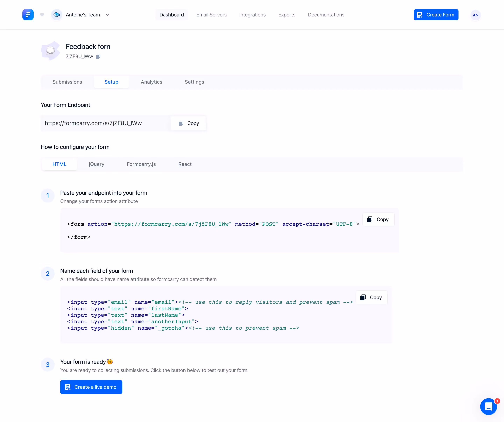Viewport: 504px width, 422px height.
Task: Click the Formcarry logo icon
Action: pyautogui.click(x=28, y=15)
